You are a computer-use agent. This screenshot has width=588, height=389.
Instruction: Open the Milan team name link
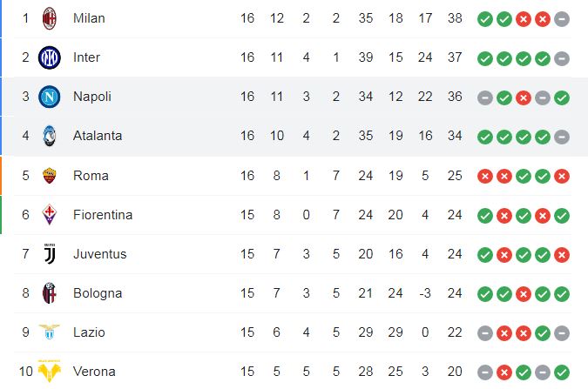click(x=89, y=18)
